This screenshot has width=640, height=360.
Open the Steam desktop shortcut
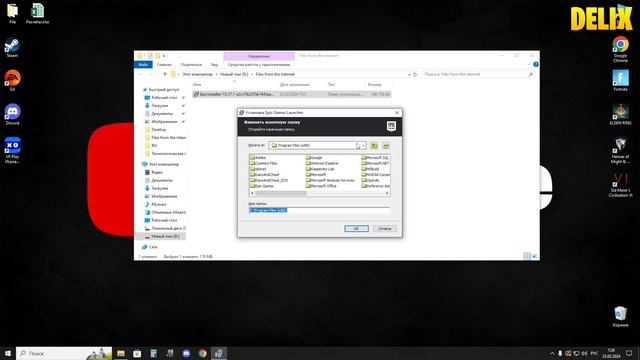[x=12, y=47]
